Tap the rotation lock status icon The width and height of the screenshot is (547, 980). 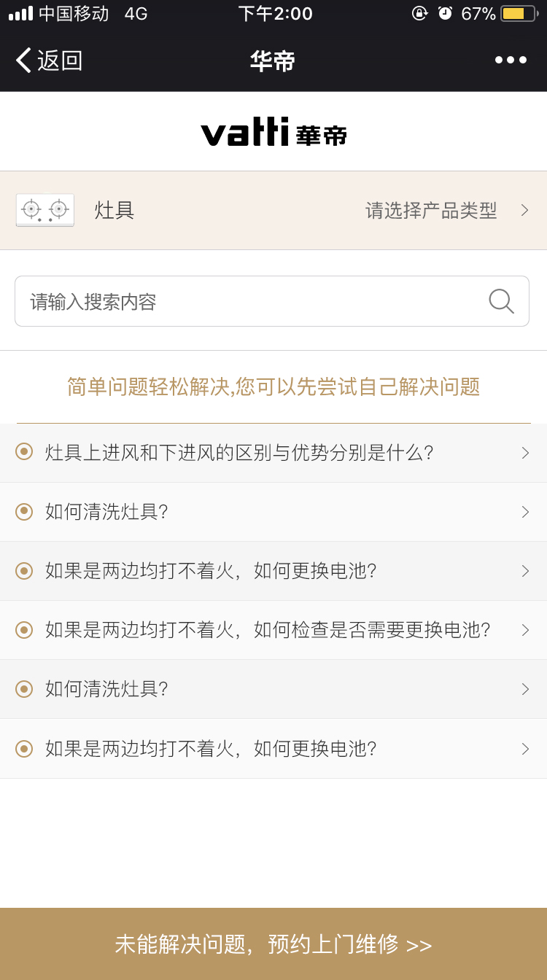(419, 14)
